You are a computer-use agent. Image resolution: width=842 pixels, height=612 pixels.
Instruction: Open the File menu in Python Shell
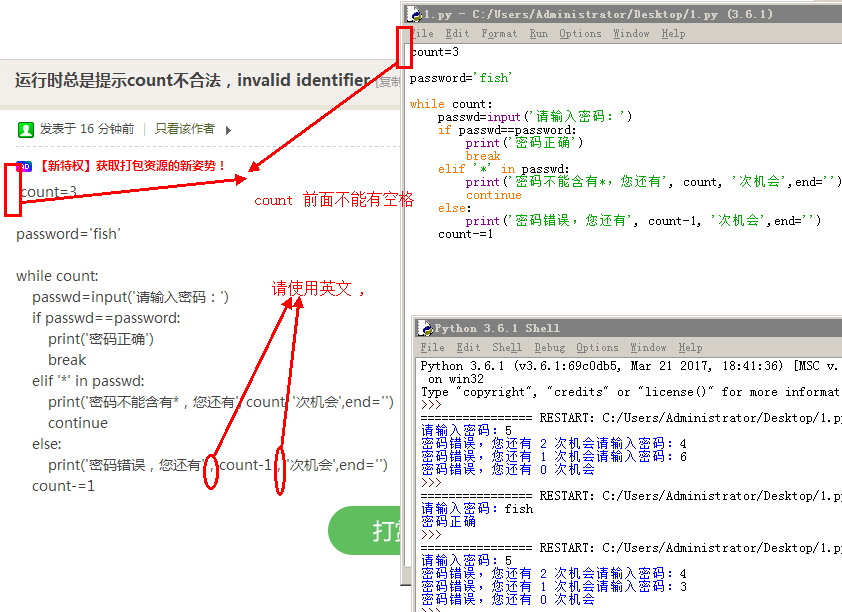432,348
